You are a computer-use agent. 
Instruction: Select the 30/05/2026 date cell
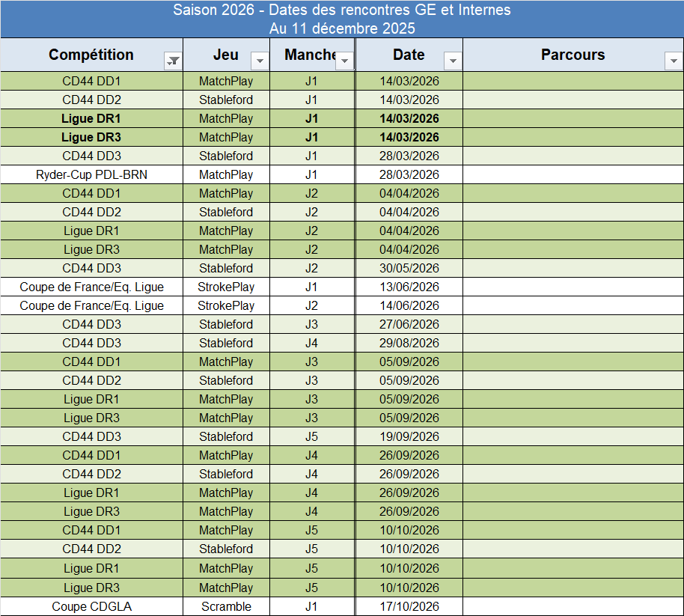[409, 268]
